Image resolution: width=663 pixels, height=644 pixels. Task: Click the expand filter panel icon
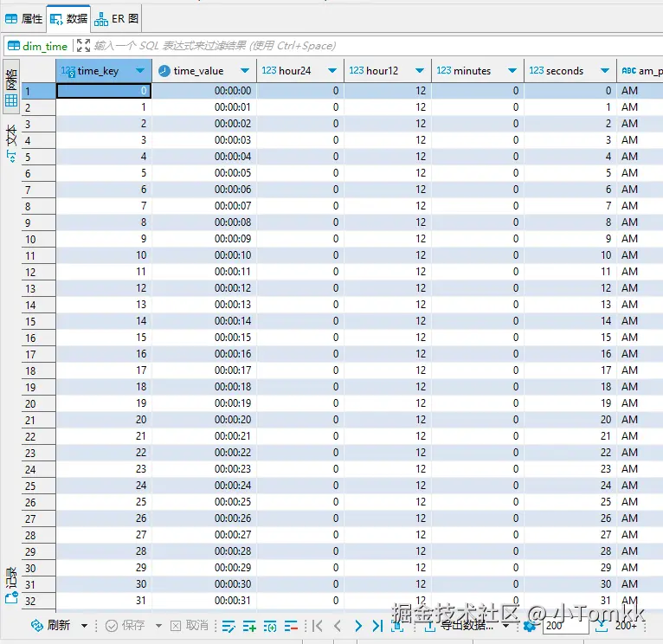83,45
